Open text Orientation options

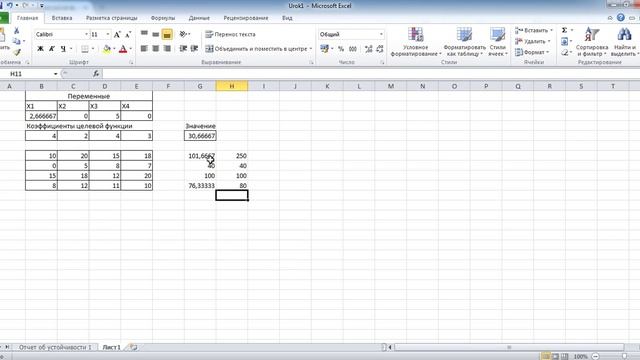coord(183,34)
